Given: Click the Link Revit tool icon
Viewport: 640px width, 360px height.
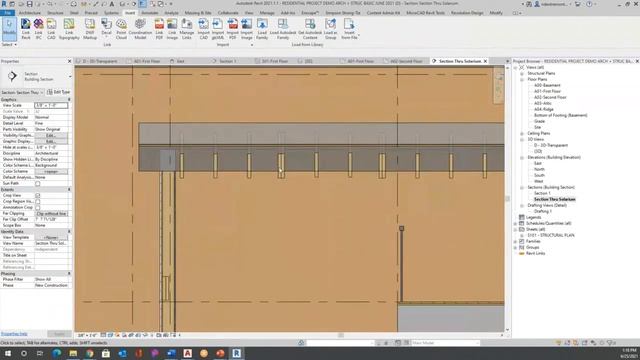Looking at the screenshot, I should click(x=26, y=24).
